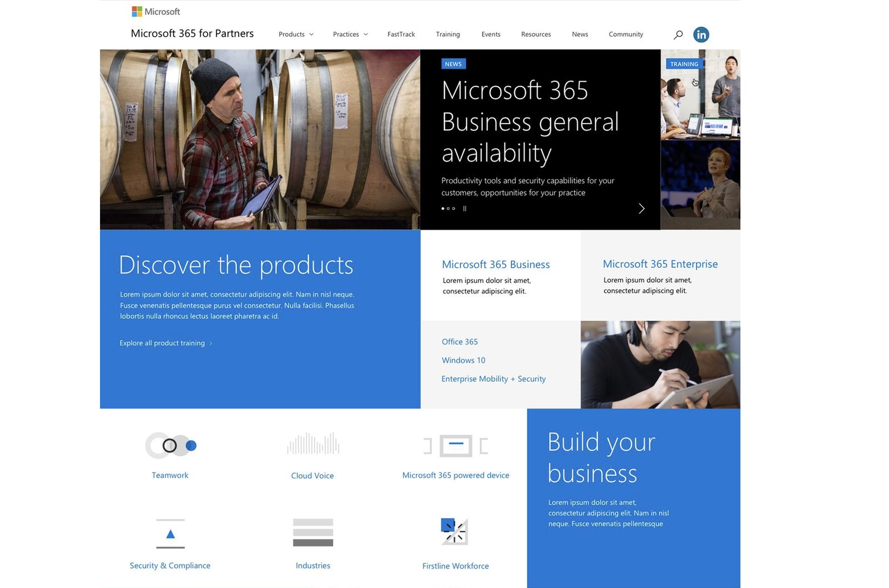Click the Productivity tools and security capabilities text
The height and width of the screenshot is (588, 889).
(528, 187)
